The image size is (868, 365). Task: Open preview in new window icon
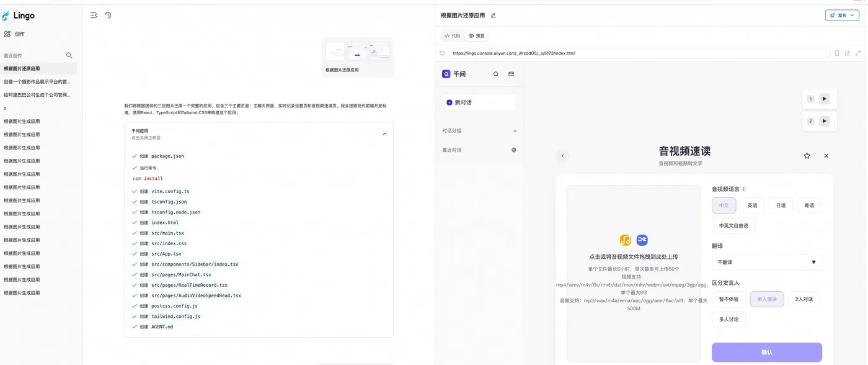pos(848,53)
